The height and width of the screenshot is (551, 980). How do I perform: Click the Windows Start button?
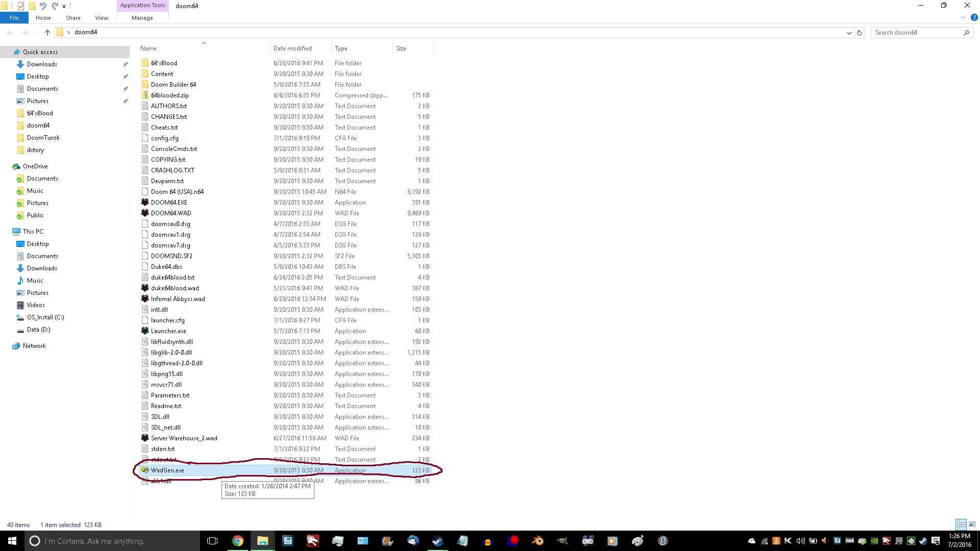point(12,541)
